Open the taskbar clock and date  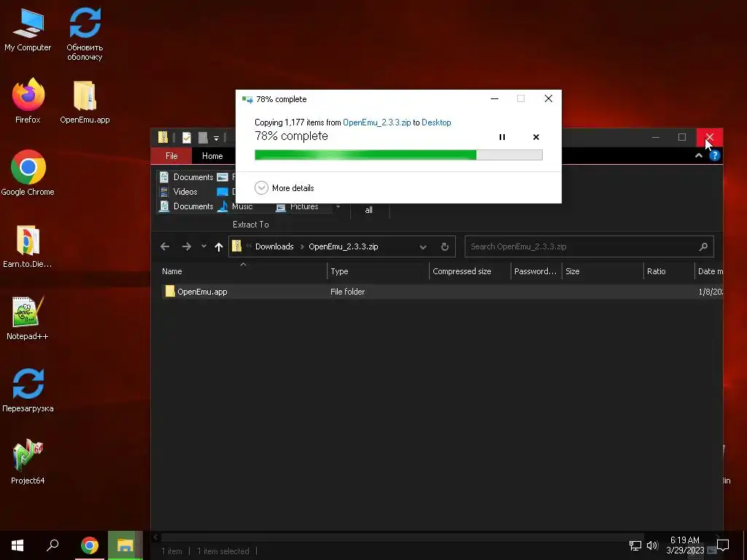pos(685,545)
